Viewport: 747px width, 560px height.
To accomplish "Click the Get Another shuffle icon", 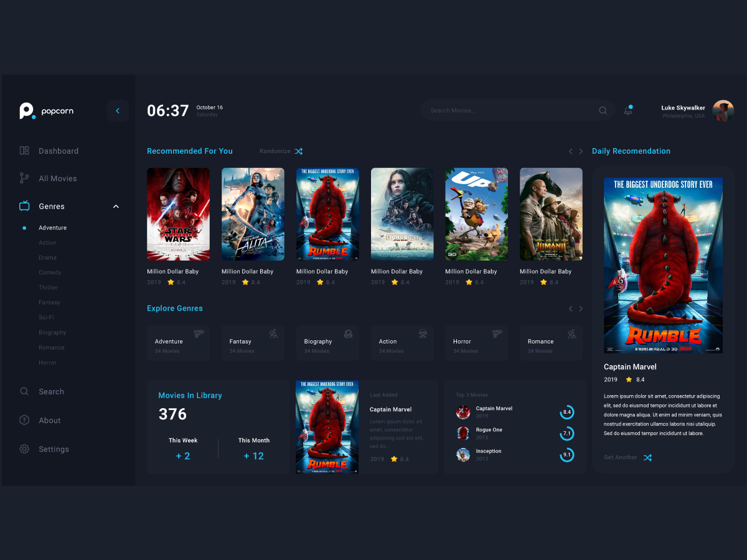I will pyautogui.click(x=647, y=457).
